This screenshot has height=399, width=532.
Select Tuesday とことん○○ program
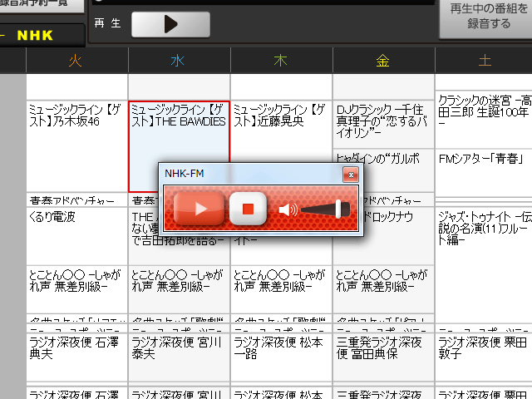coord(77,289)
